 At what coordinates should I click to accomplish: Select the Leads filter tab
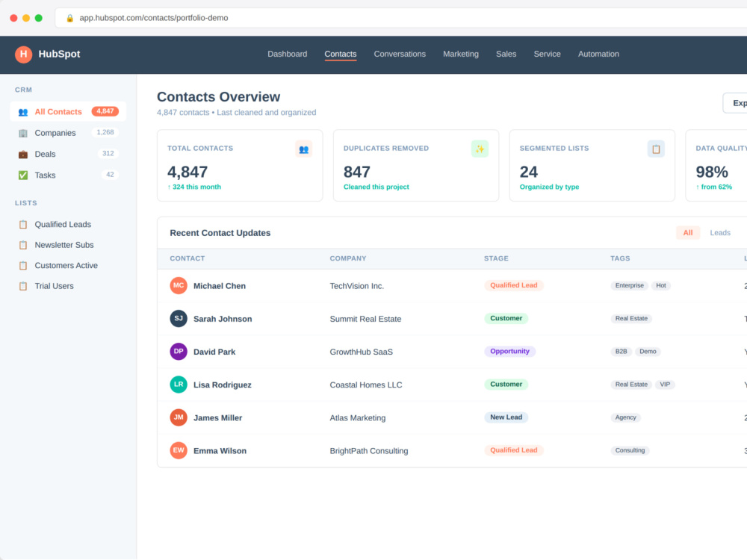720,233
